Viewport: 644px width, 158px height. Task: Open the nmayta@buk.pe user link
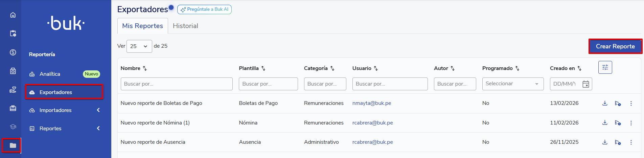pyautogui.click(x=371, y=103)
